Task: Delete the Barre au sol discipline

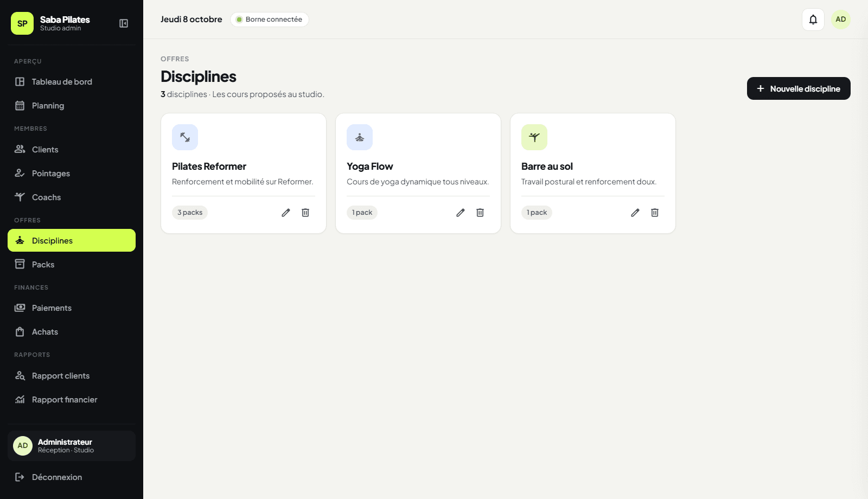Action: pyautogui.click(x=655, y=213)
